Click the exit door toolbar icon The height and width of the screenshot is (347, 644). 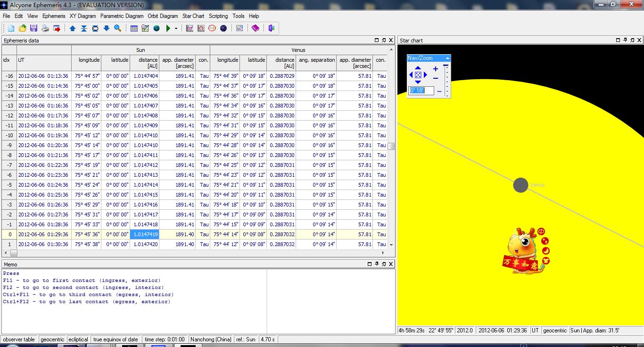click(272, 28)
